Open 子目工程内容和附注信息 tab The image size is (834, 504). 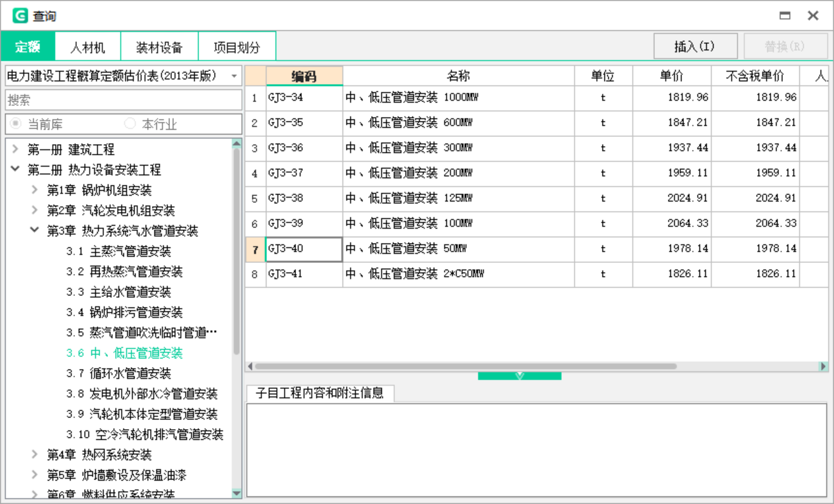coord(320,393)
